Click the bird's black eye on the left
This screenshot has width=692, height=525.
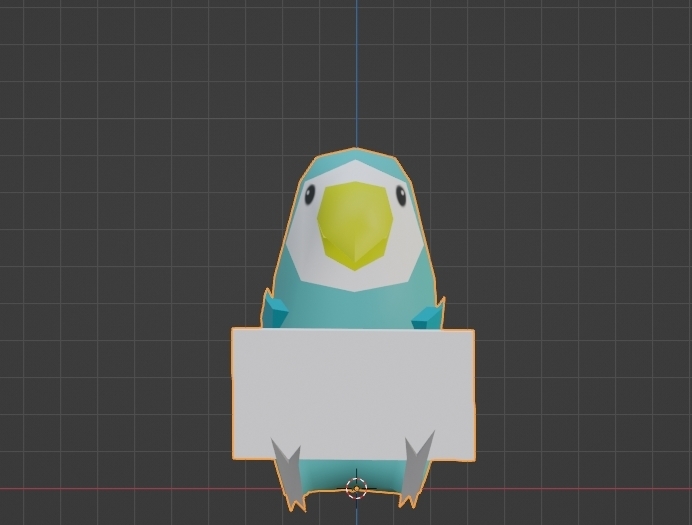(310, 194)
